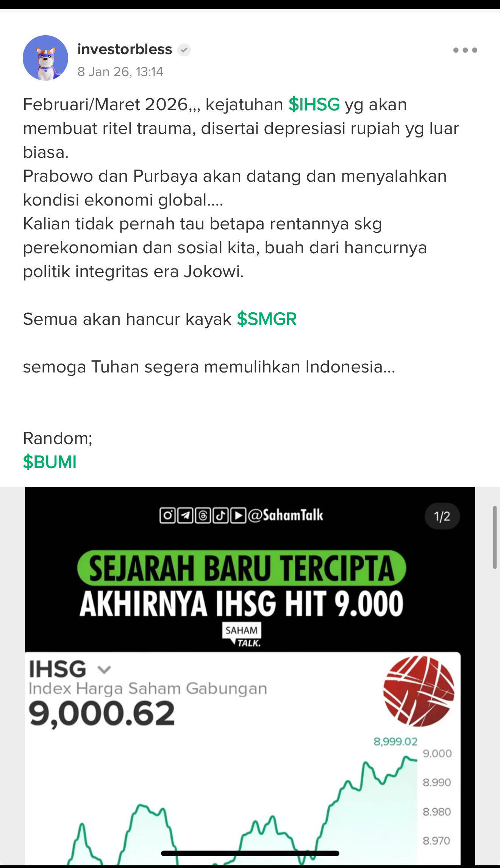Open the $IHSG ticker link
The image size is (500, 868).
click(314, 104)
